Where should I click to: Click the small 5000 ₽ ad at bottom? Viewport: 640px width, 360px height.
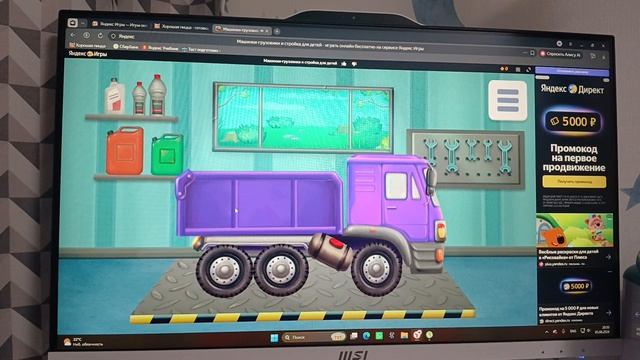[575, 286]
